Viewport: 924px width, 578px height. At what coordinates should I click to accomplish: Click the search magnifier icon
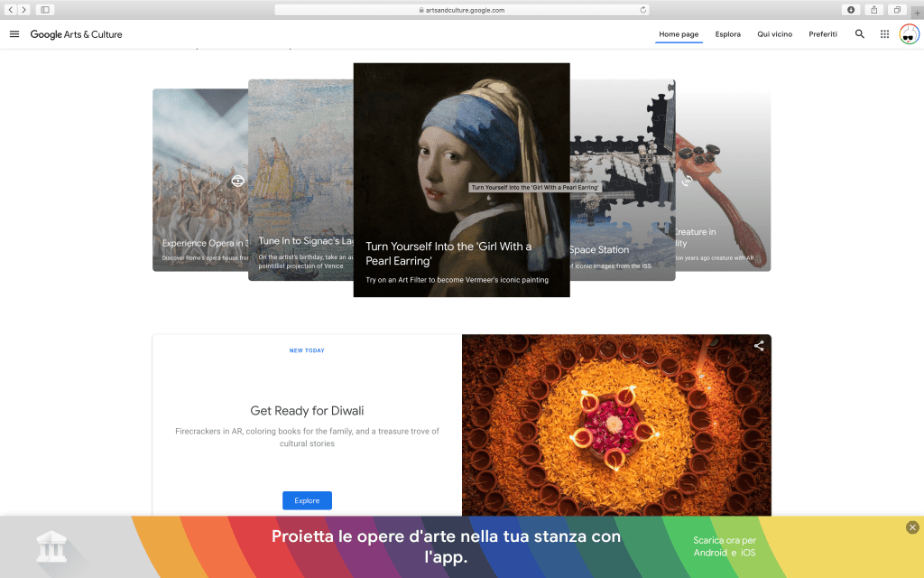click(859, 34)
